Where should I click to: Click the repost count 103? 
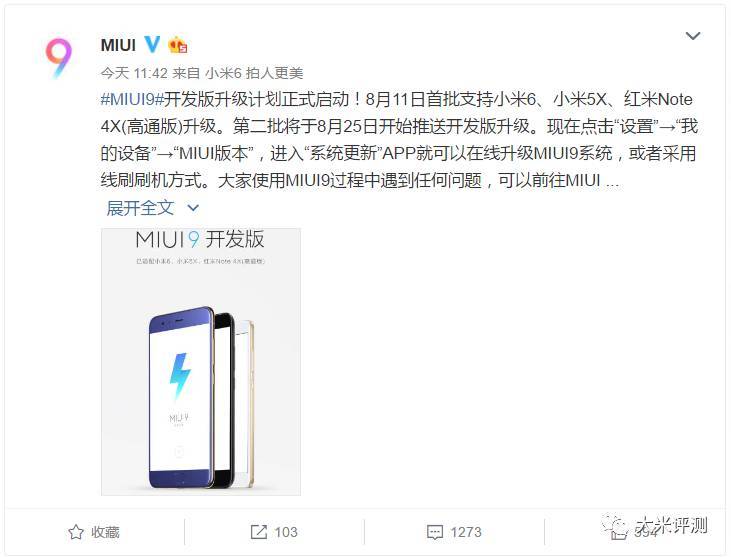(286, 532)
